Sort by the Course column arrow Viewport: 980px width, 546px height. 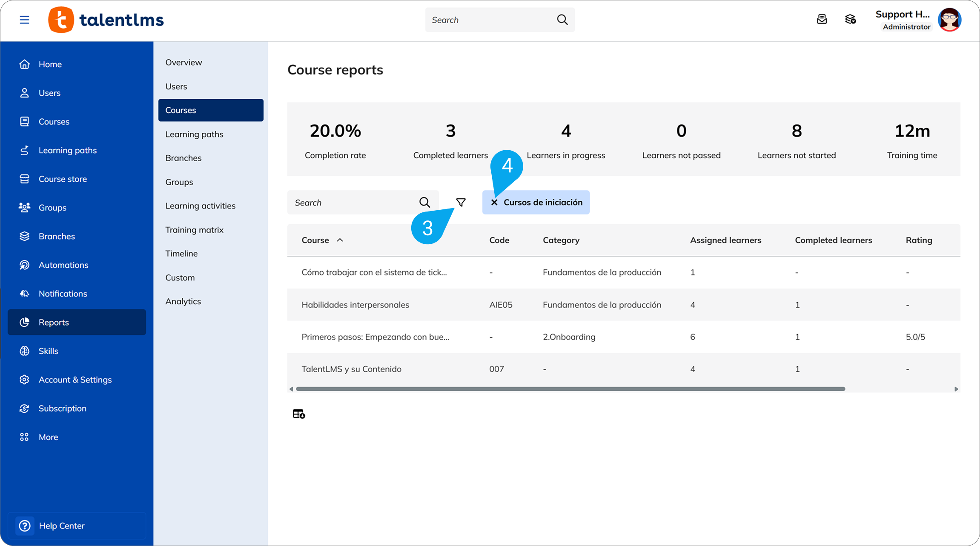click(340, 240)
